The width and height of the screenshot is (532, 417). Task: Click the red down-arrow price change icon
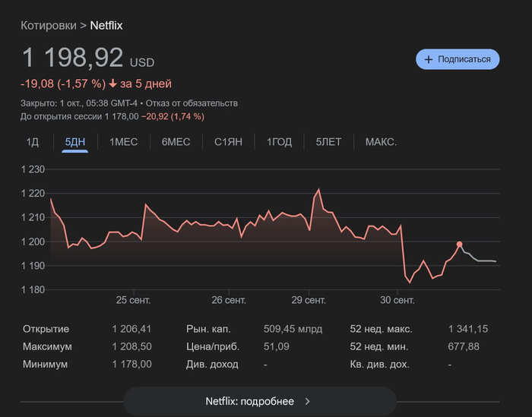click(113, 84)
